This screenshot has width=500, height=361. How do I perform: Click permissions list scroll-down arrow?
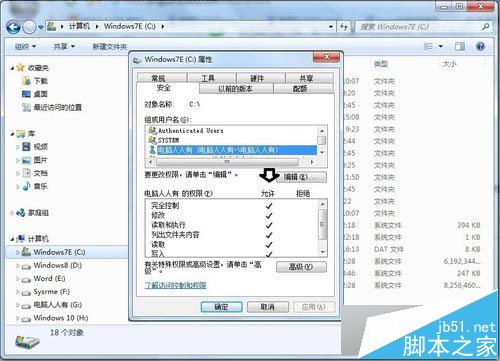[x=322, y=252]
